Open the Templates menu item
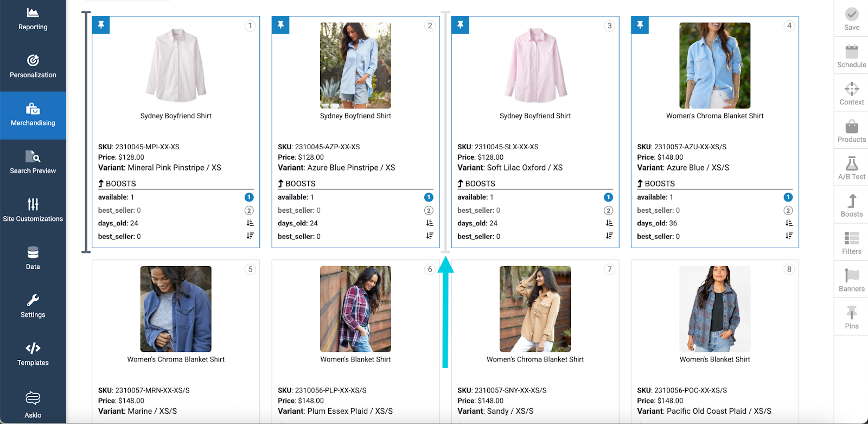The height and width of the screenshot is (424, 868). tap(33, 354)
